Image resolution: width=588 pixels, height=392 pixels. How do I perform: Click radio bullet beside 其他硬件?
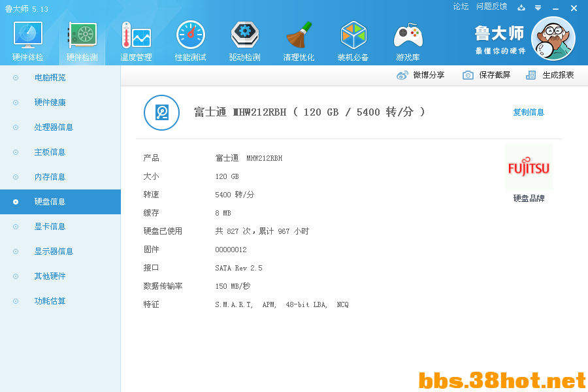tap(16, 276)
